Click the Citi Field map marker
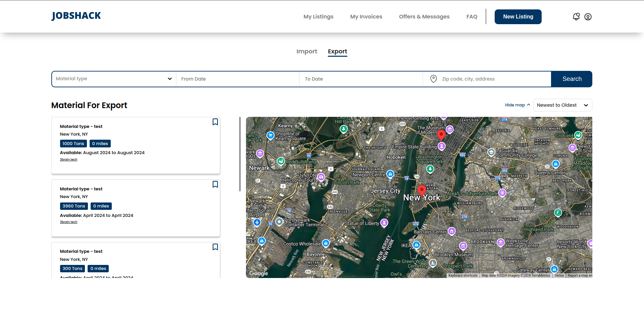The height and width of the screenshot is (323, 644). coord(578,135)
